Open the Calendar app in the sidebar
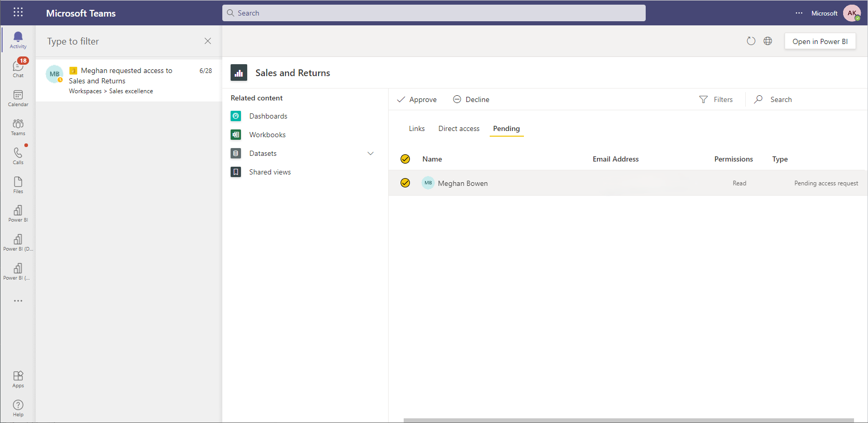 coord(18,98)
